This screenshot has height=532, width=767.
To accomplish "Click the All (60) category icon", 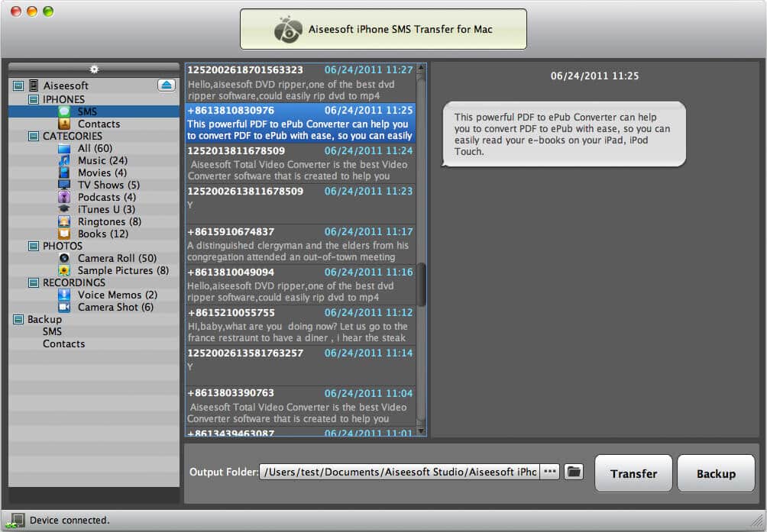I will pyautogui.click(x=64, y=148).
